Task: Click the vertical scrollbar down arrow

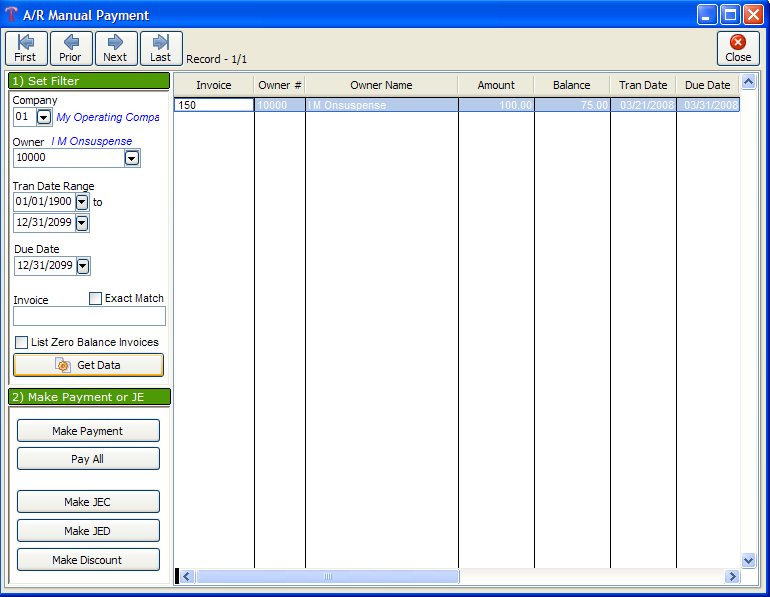Action: [748, 560]
